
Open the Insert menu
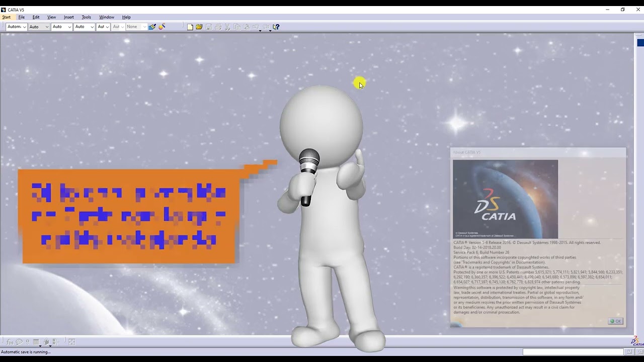69,17
